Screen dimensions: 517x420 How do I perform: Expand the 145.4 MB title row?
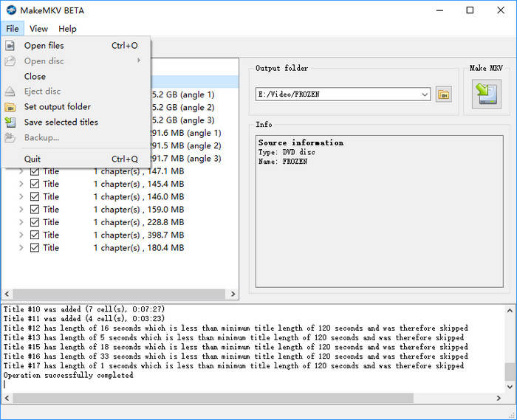click(x=21, y=184)
